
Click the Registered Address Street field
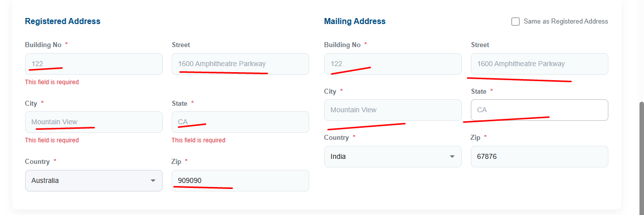pyautogui.click(x=240, y=64)
